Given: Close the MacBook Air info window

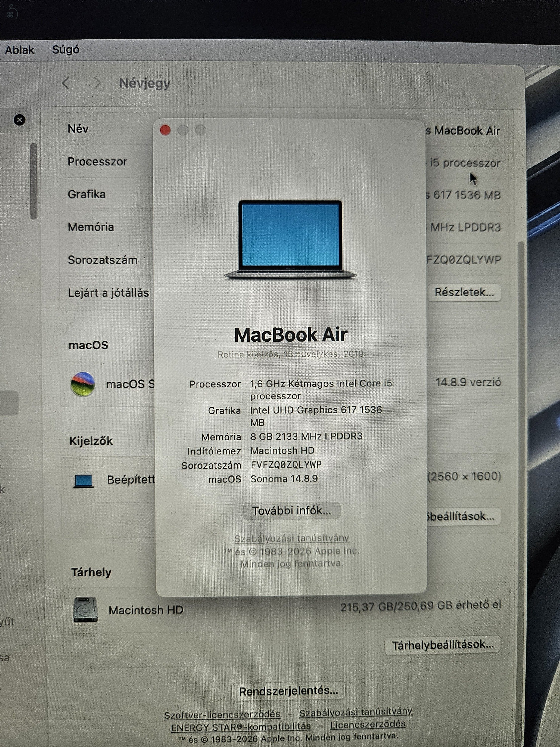Looking at the screenshot, I should [x=165, y=130].
